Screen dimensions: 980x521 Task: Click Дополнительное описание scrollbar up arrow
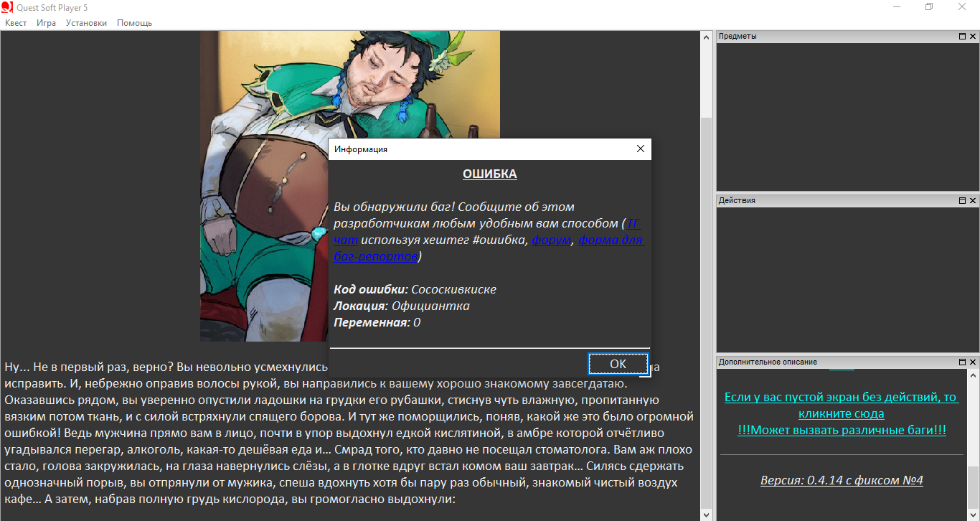pos(974,376)
